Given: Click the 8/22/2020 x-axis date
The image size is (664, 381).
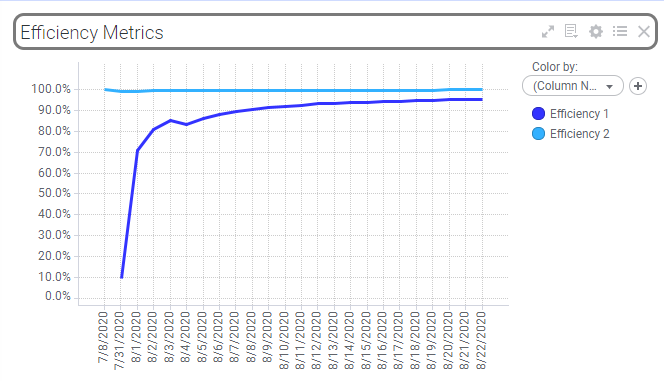Looking at the screenshot, I should 481,341.
